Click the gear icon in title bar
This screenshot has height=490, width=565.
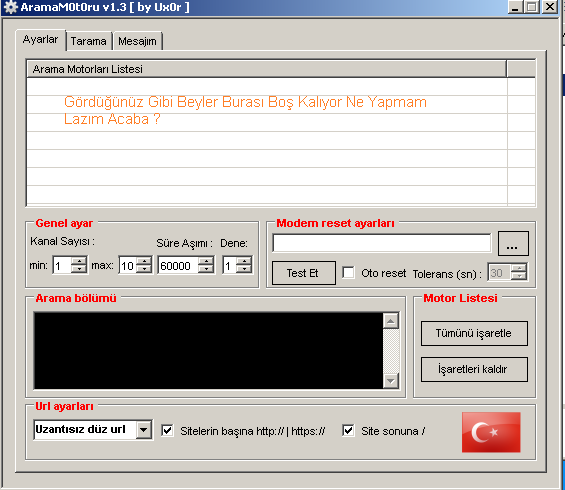click(11, 7)
